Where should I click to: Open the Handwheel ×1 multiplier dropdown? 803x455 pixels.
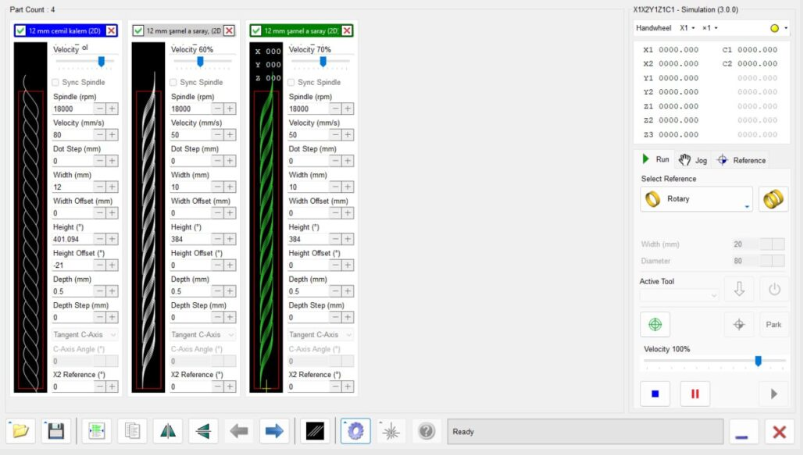[x=710, y=28]
